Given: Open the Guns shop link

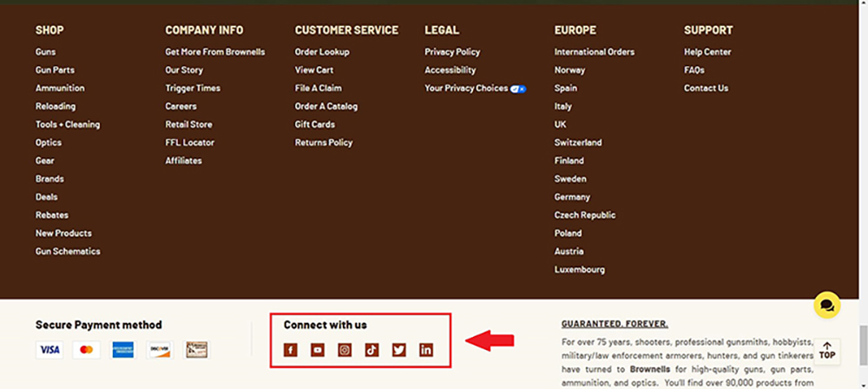Looking at the screenshot, I should pos(45,52).
